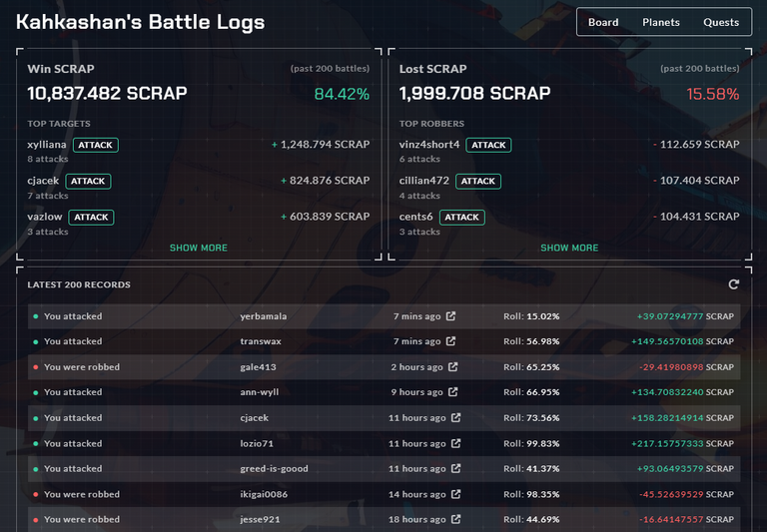This screenshot has width=767, height=532.
Task: Expand Top Robbers with Show More
Action: pyautogui.click(x=569, y=248)
